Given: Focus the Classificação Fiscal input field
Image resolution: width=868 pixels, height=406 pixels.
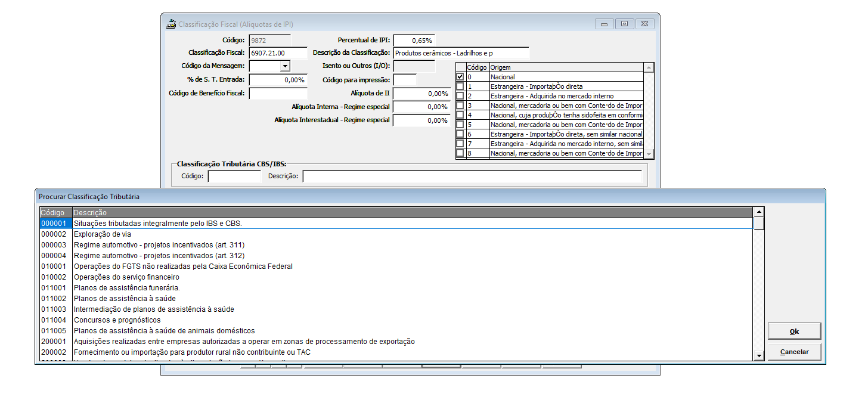Looking at the screenshot, I should coord(278,53).
